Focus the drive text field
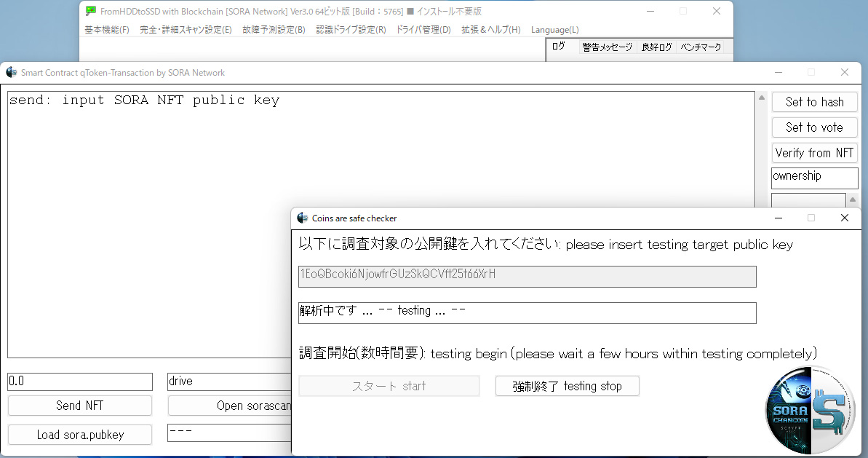 (x=230, y=382)
